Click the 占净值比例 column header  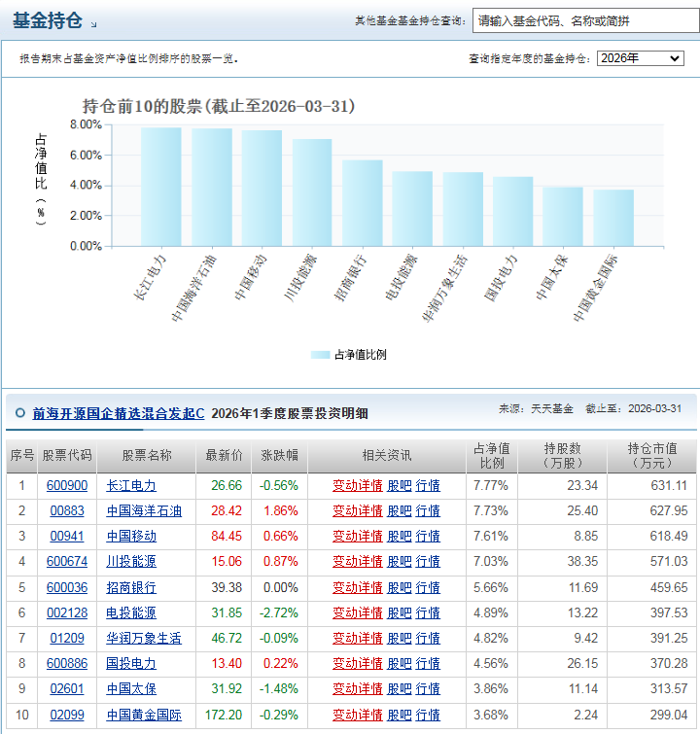pos(492,456)
